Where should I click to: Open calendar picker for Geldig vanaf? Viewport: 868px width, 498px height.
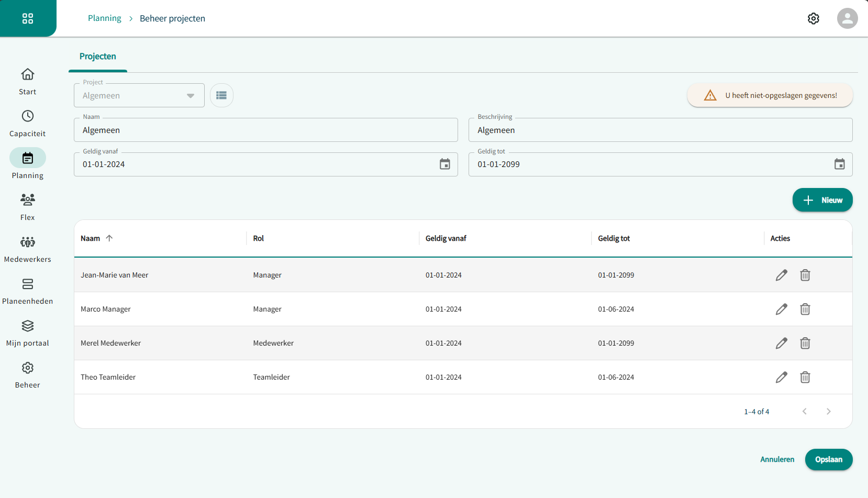(444, 164)
